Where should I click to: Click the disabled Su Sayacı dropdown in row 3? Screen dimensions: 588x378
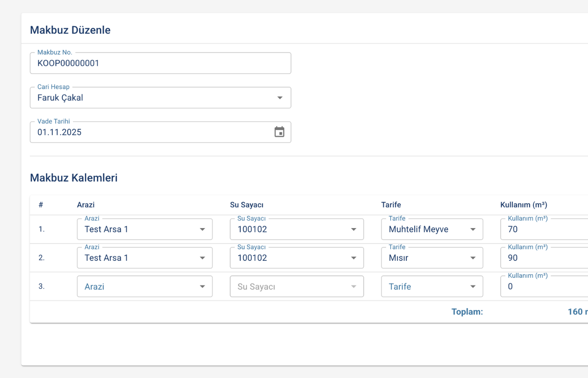[297, 286]
